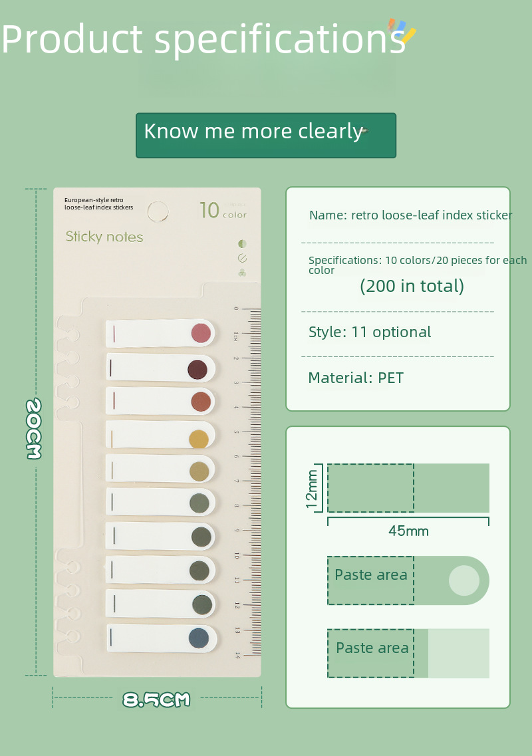Viewport: 532px width, 756px height.
Task: Click the 45mm width label
Action: [x=408, y=531]
